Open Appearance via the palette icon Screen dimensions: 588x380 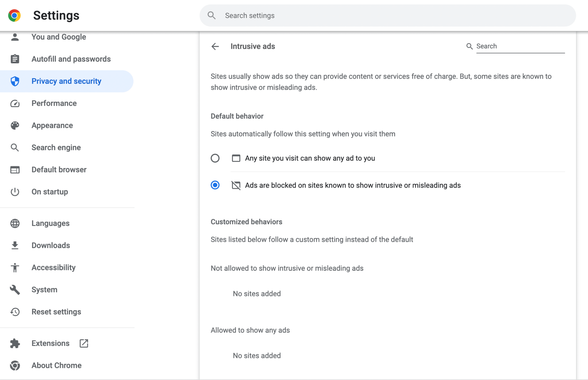point(15,125)
